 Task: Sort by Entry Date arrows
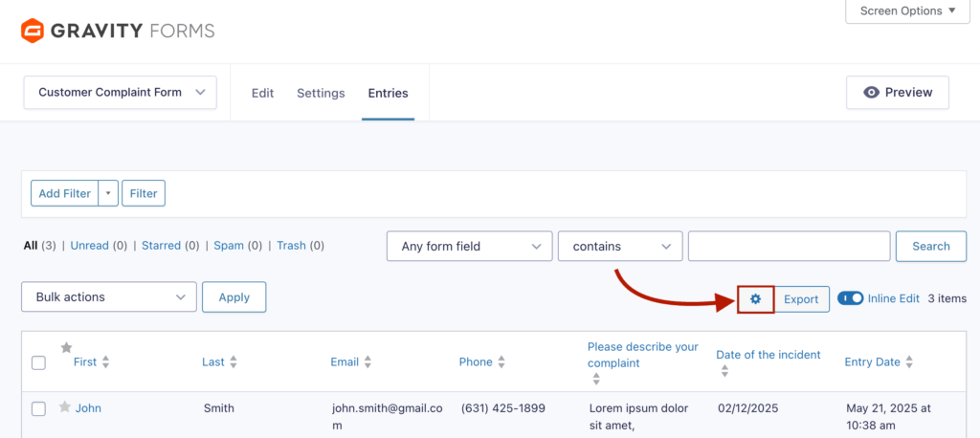[x=909, y=362]
